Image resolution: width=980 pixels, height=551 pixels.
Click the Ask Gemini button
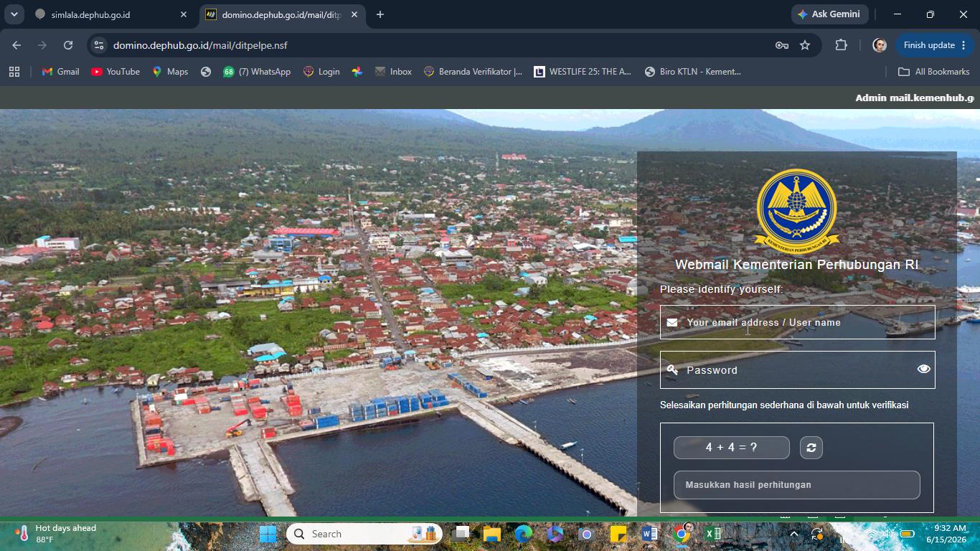830,14
